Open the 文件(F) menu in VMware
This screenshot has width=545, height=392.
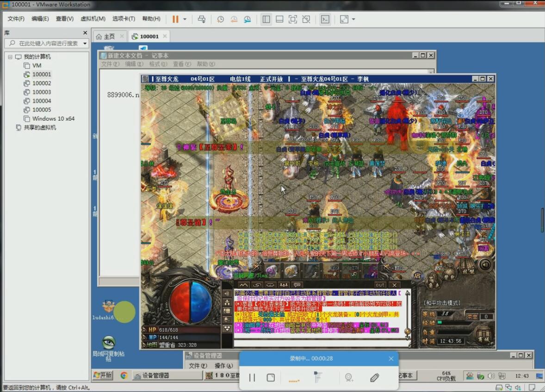click(x=16, y=19)
